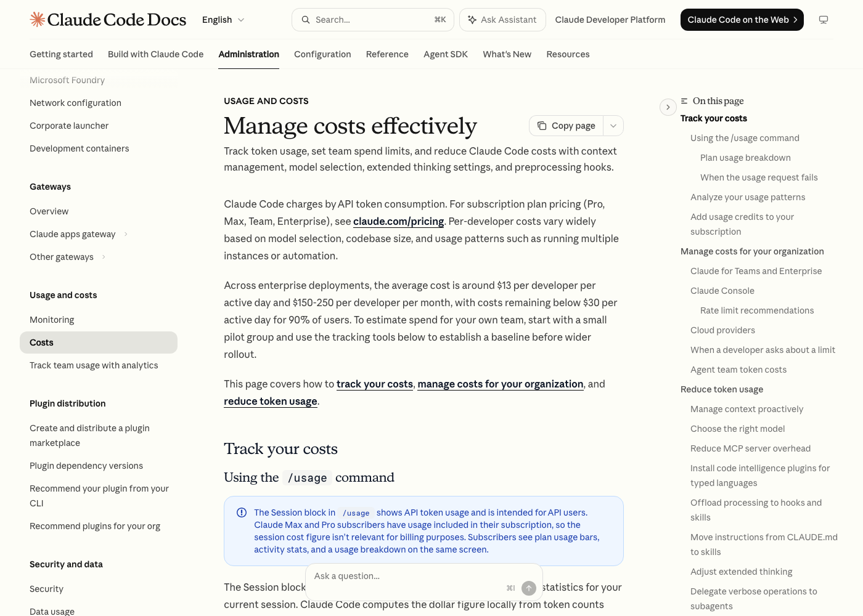The image size is (863, 616).
Task: Expand the Claude apps gateway chevron
Action: click(126, 234)
